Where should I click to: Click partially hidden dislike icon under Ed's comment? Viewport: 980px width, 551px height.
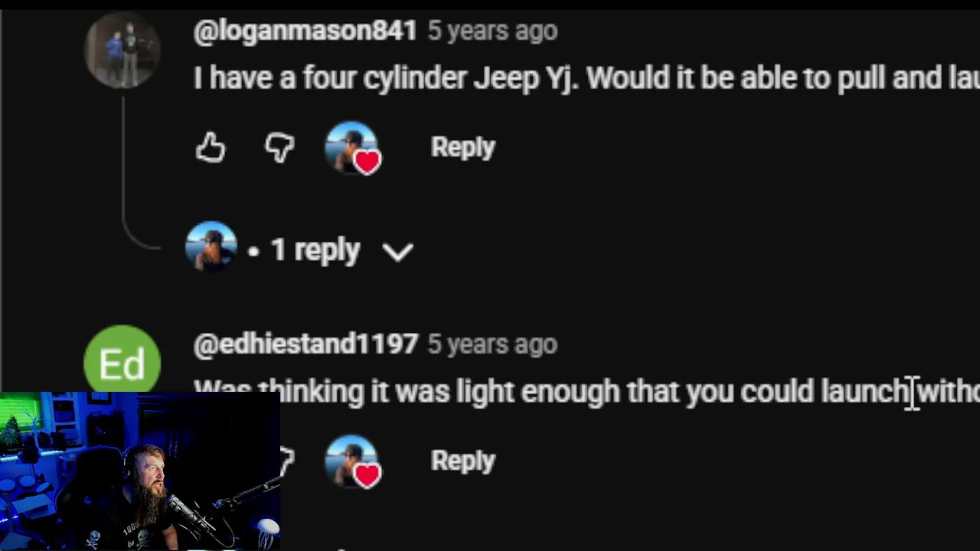click(285, 460)
